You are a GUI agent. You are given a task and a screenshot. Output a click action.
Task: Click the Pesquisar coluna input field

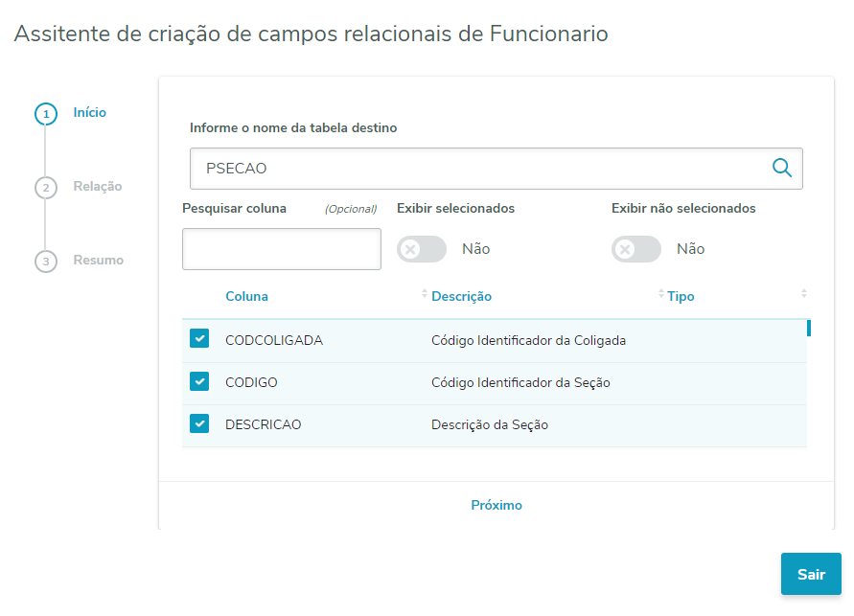tap(282, 249)
